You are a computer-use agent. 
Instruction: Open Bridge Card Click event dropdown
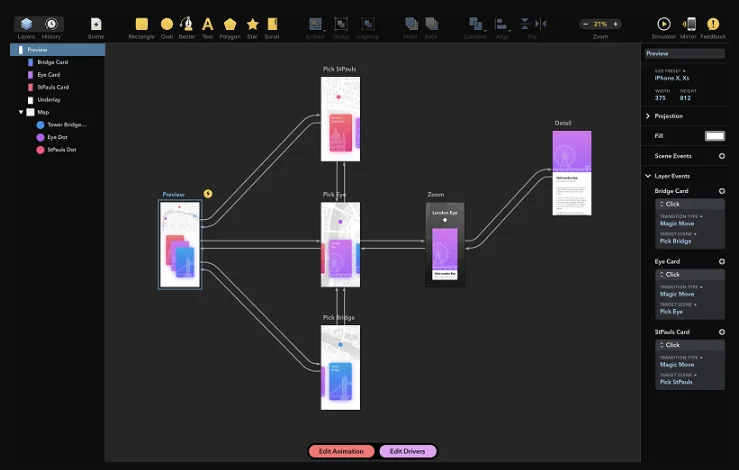point(690,204)
